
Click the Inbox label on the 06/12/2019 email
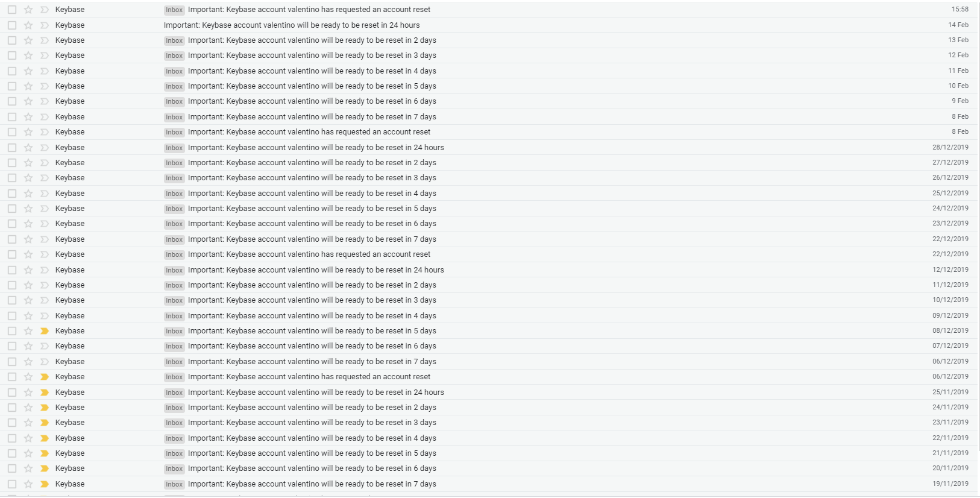point(174,376)
